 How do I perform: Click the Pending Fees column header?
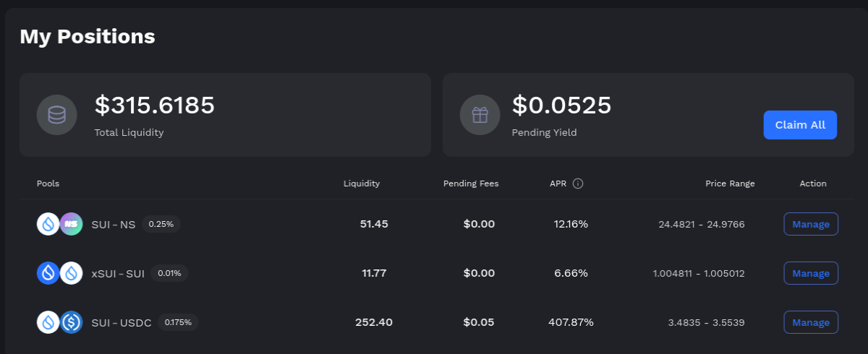(471, 184)
